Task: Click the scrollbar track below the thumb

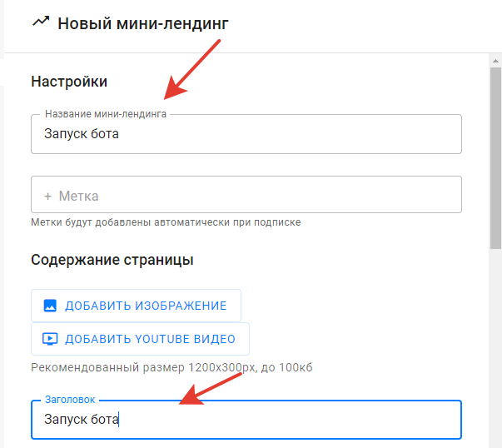Action: coord(495,347)
